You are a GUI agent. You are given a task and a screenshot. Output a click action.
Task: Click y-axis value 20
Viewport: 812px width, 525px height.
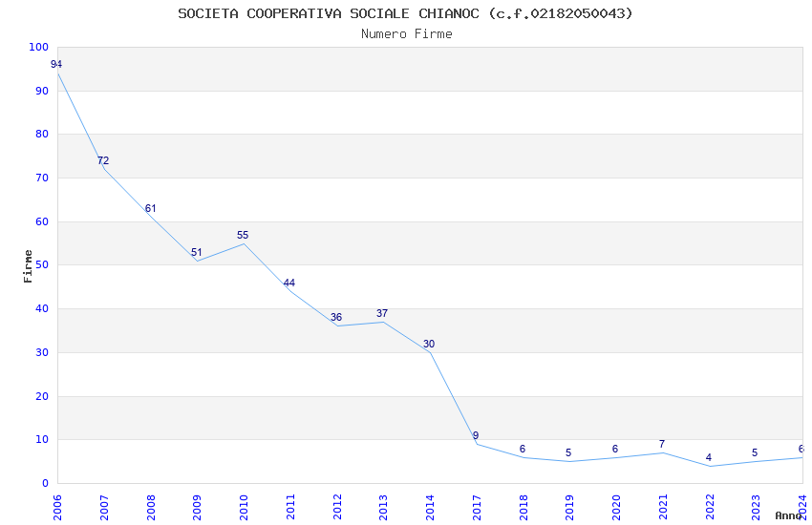41,397
